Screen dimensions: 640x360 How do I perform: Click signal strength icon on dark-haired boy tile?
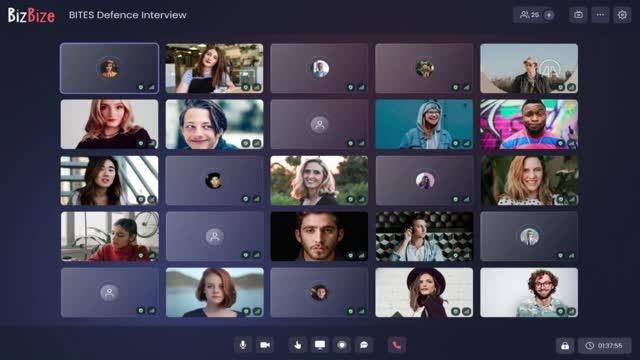pyautogui.click(x=256, y=143)
